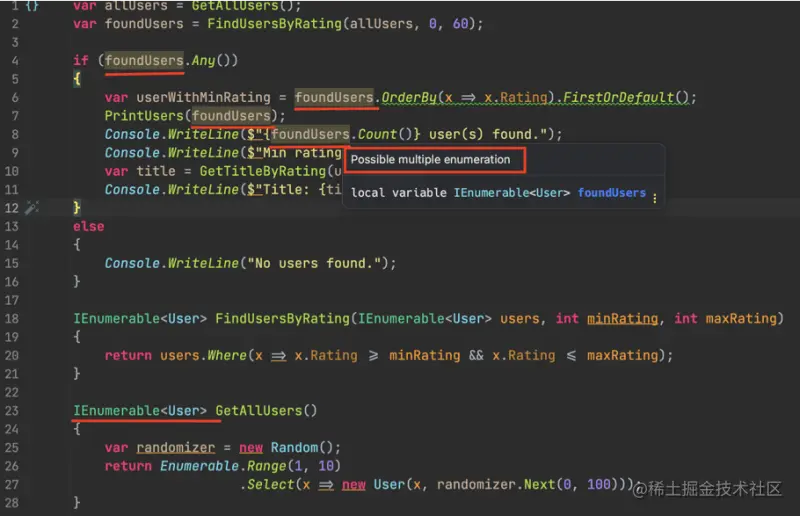This screenshot has height=516, width=800.
Task: Click the highlighted opening brace on line 5
Action: [x=77, y=79]
